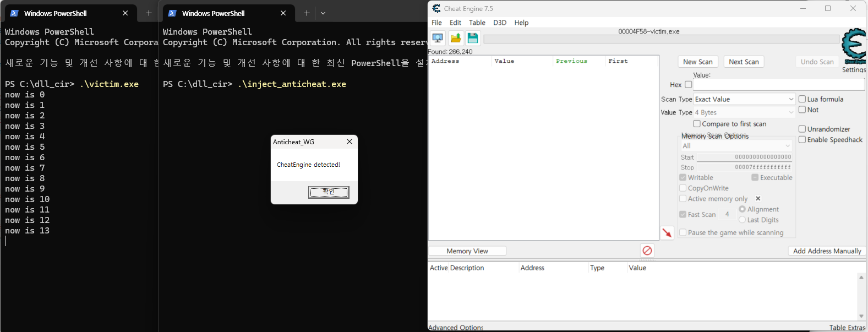Save the cheat table with the floppy icon
868x332 pixels.
point(473,38)
